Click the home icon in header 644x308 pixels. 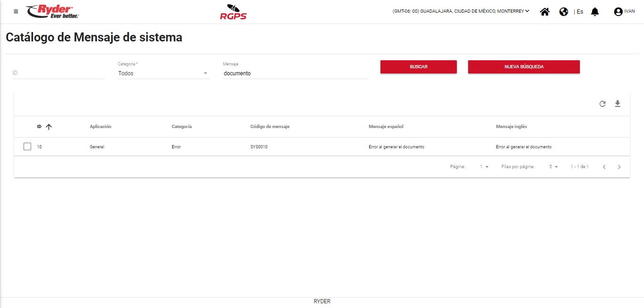click(x=545, y=12)
